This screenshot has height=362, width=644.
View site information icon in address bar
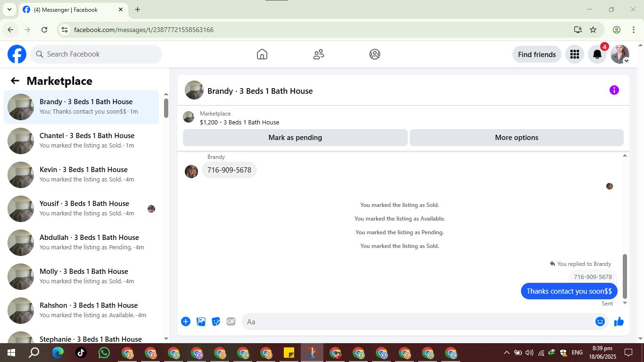[x=65, y=30]
